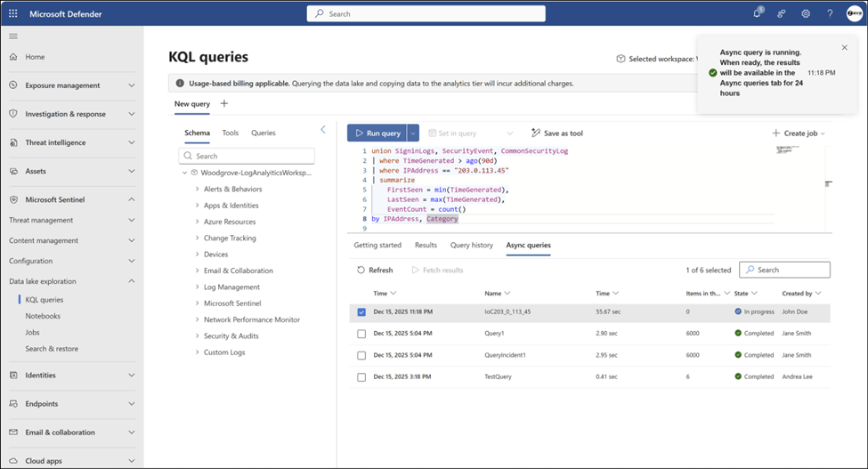Check the TestQuery row checkbox
This screenshot has height=469, width=868.
click(361, 376)
